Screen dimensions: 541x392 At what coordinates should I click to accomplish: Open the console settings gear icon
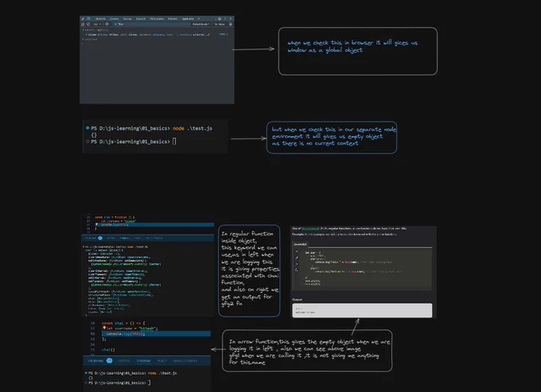click(x=231, y=24)
